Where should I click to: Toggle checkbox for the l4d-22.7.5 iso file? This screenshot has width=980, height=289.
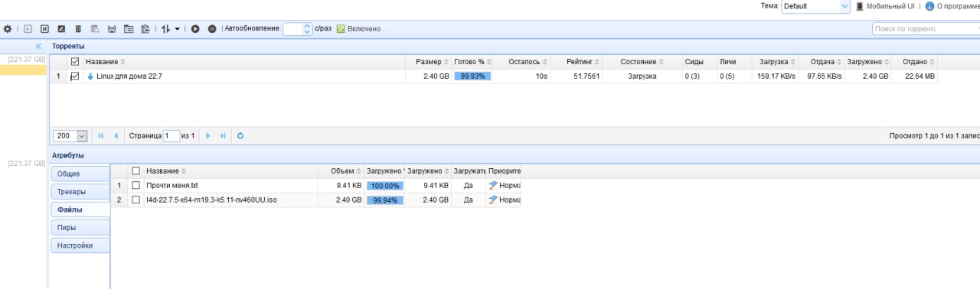coord(136,200)
